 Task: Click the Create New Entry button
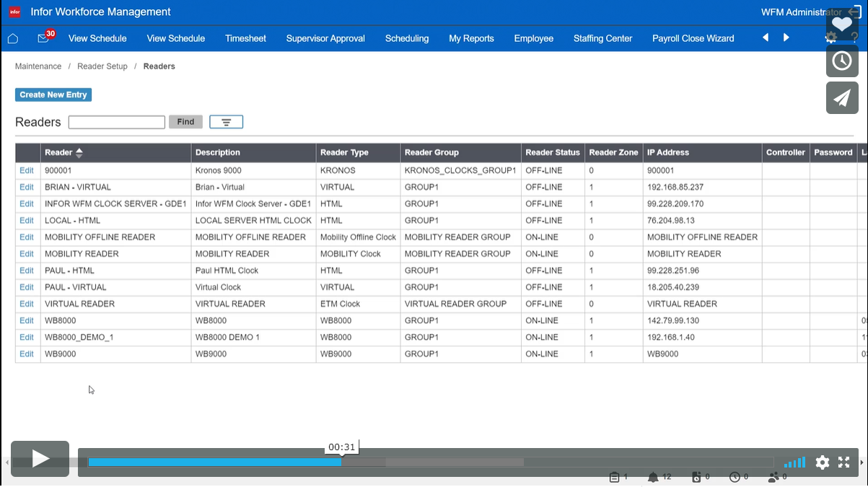point(53,95)
